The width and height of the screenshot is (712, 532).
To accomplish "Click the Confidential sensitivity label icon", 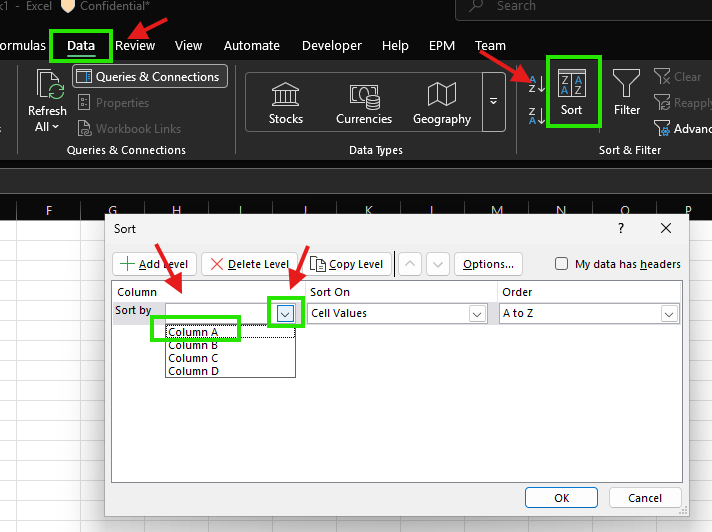I will click(68, 6).
